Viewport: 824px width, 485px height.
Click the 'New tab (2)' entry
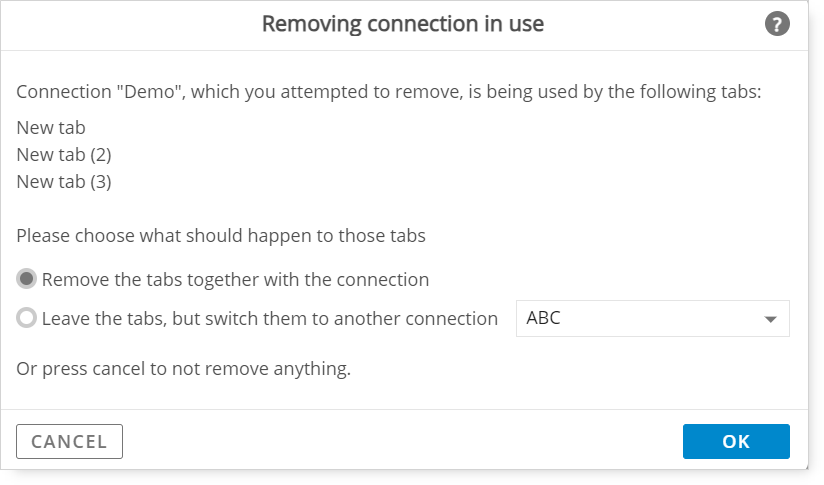coord(64,154)
